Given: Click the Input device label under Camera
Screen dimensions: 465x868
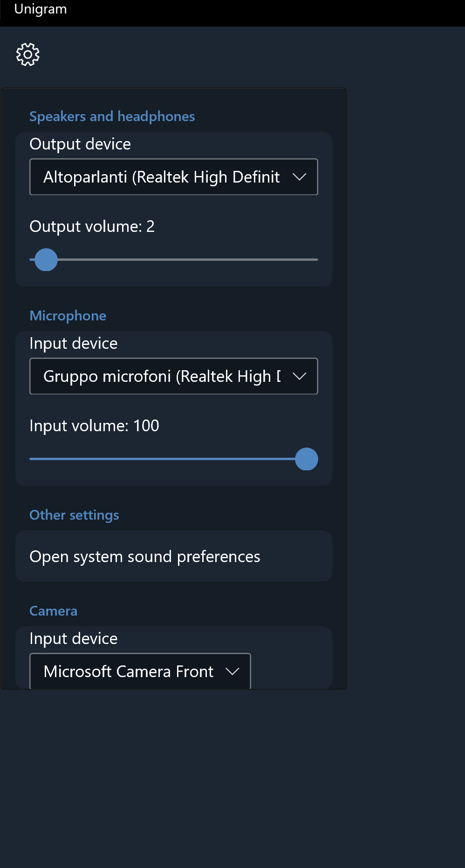Looking at the screenshot, I should [73, 638].
